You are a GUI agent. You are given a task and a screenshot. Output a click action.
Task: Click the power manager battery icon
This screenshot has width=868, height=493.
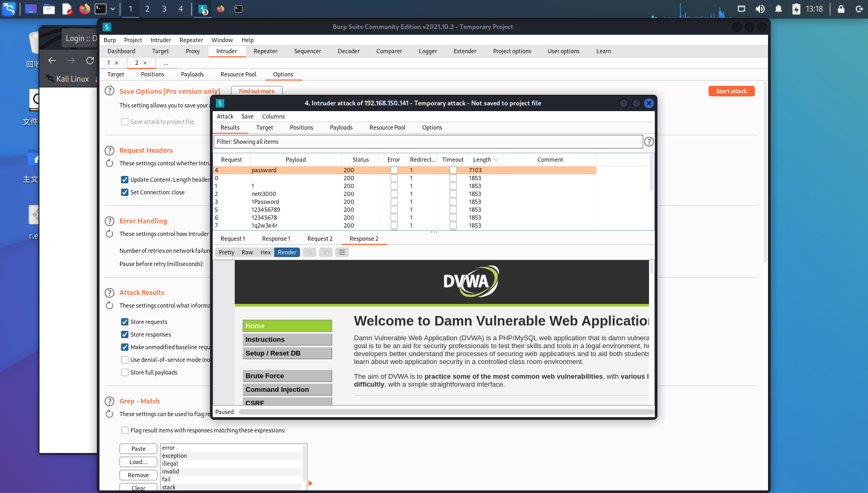(796, 9)
